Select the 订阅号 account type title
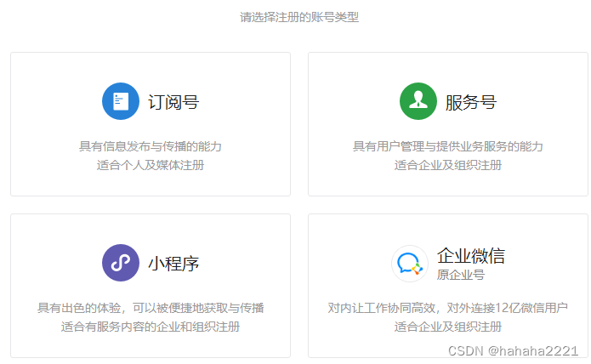 click(x=173, y=102)
